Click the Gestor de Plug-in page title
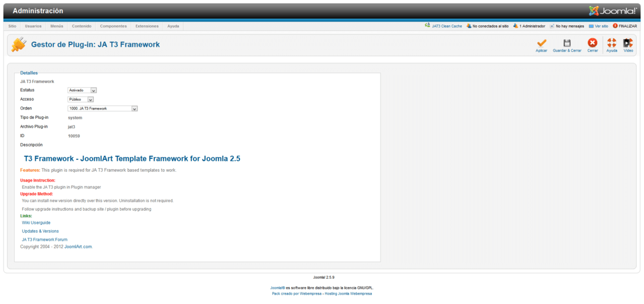The image size is (644, 304). click(x=95, y=45)
